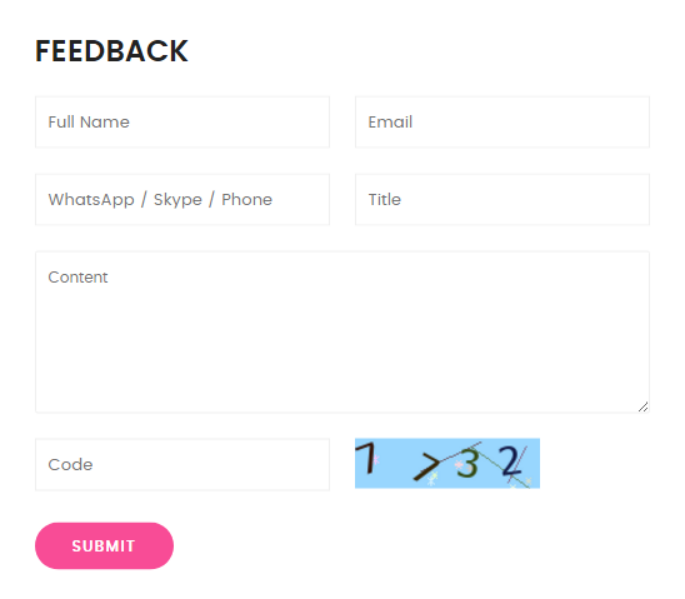685x599 pixels.
Task: Click the "Email" placeholder text
Action: pos(390,122)
